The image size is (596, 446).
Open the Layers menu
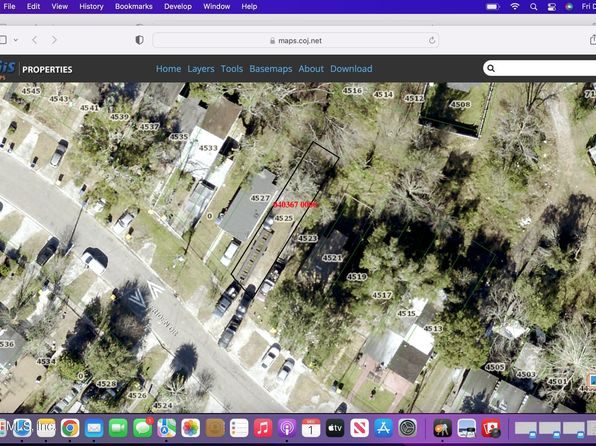point(201,69)
